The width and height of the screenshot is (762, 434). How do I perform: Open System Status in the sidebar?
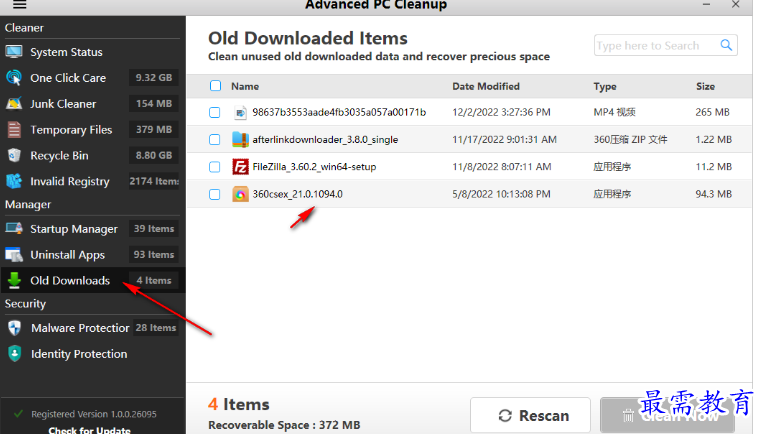pos(92,52)
